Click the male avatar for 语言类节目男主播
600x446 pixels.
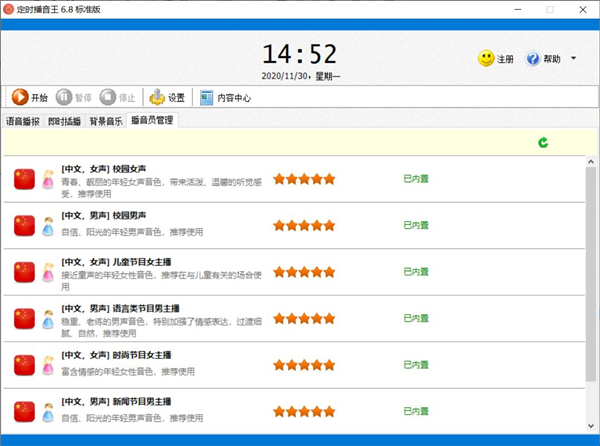coord(48,319)
